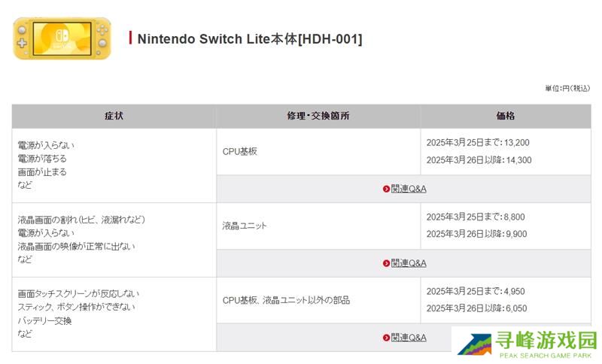Click the 液晶ユニット repair part cell
Screen dimensions: 602x364
click(245, 226)
